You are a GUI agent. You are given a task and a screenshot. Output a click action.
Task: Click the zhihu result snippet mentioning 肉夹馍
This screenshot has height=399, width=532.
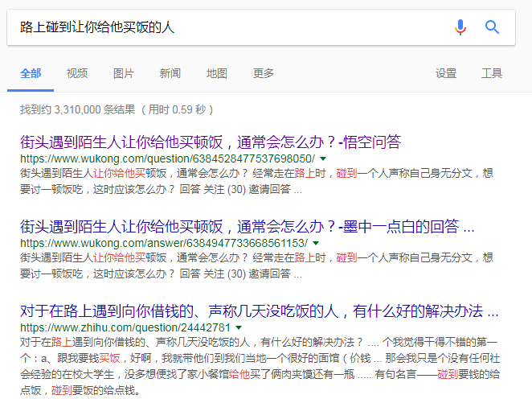pos(260,366)
